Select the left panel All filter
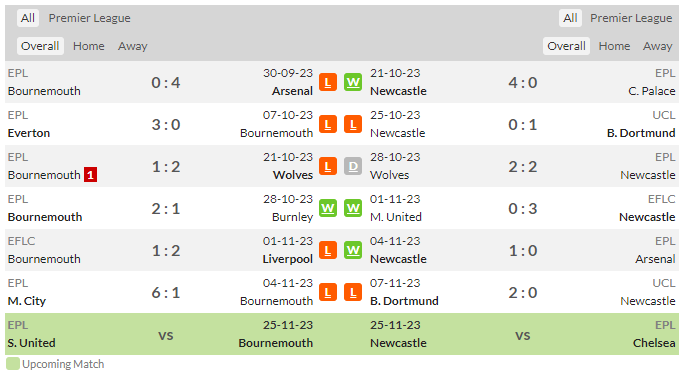 pyautogui.click(x=28, y=18)
